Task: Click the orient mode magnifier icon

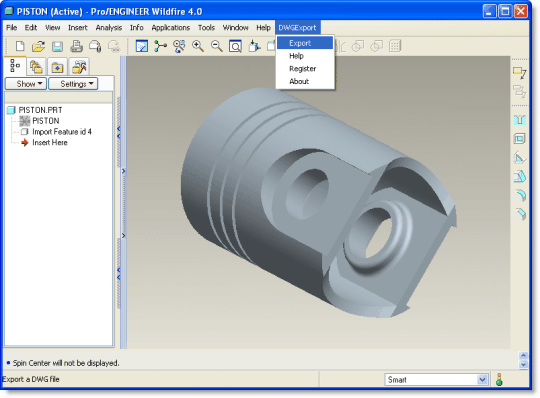Action: 179,46
